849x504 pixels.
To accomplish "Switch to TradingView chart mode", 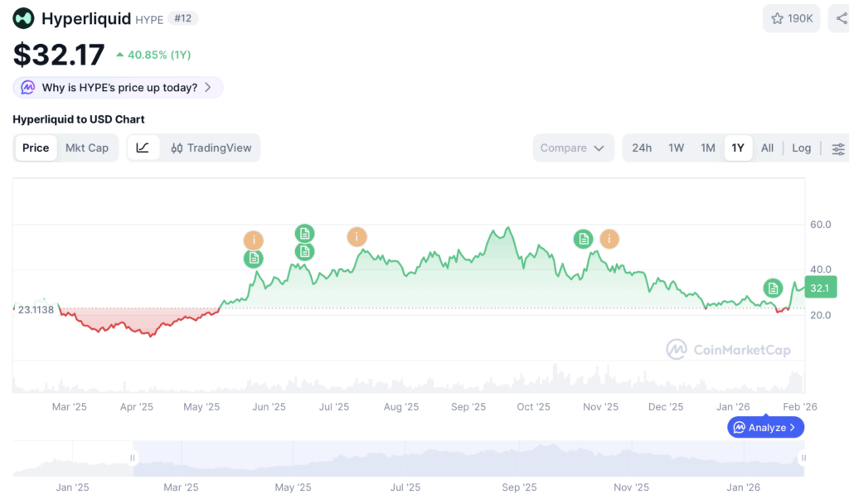I will point(211,148).
